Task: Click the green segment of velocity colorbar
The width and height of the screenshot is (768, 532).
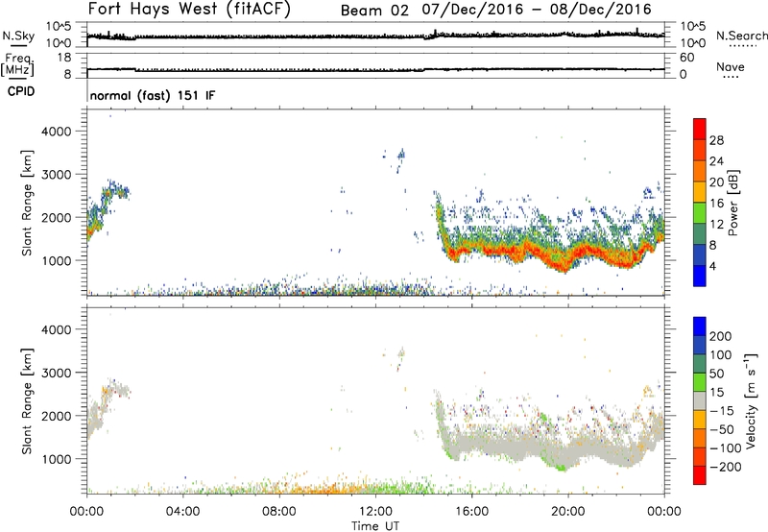Action: tap(700, 382)
